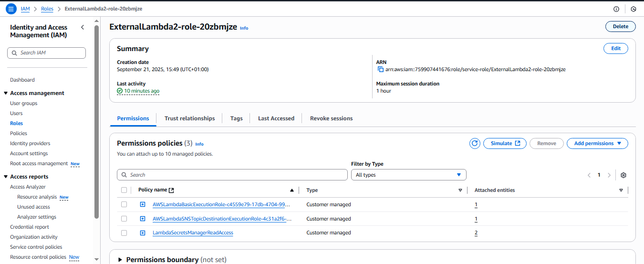
Task: Click the sidebar vertical scrollbar
Action: (97, 121)
